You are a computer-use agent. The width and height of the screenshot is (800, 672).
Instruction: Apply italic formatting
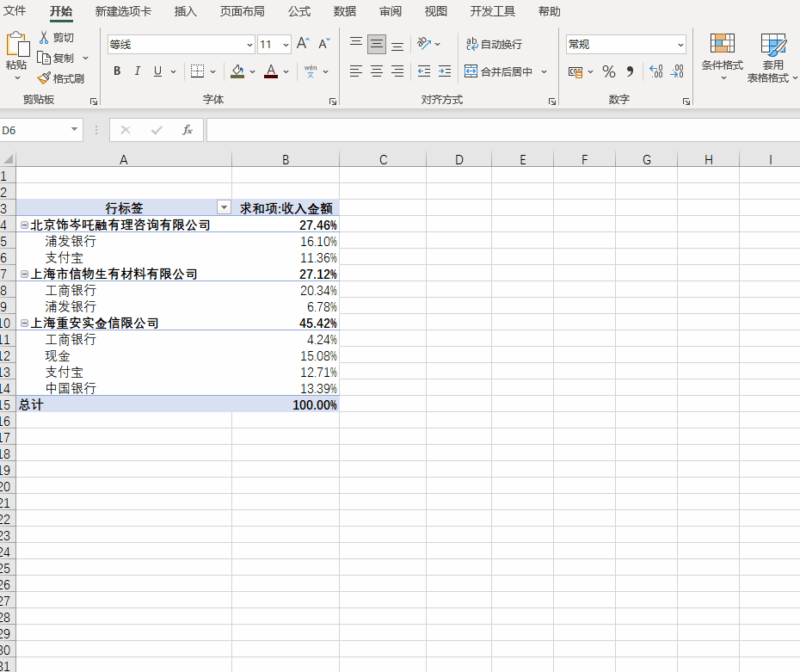[138, 71]
